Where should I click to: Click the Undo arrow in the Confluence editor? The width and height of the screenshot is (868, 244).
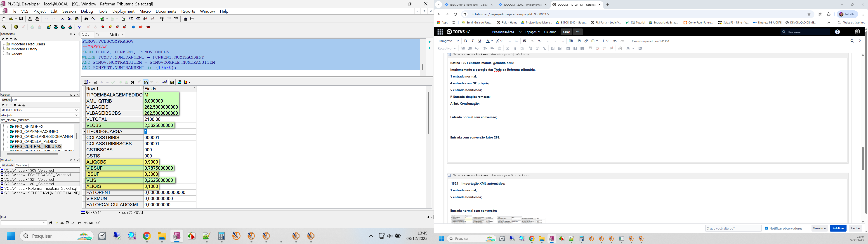(x=615, y=41)
